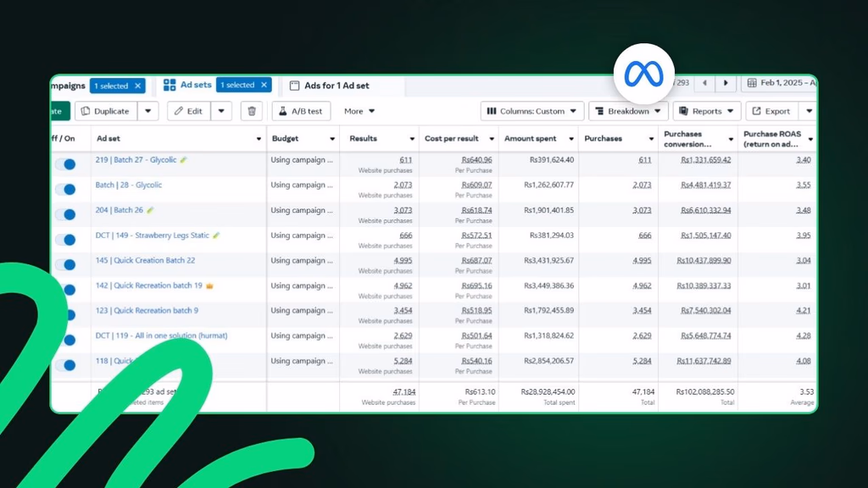Click the next page arrow near date range
Image resolution: width=868 pixels, height=488 pixels.
pyautogui.click(x=726, y=83)
